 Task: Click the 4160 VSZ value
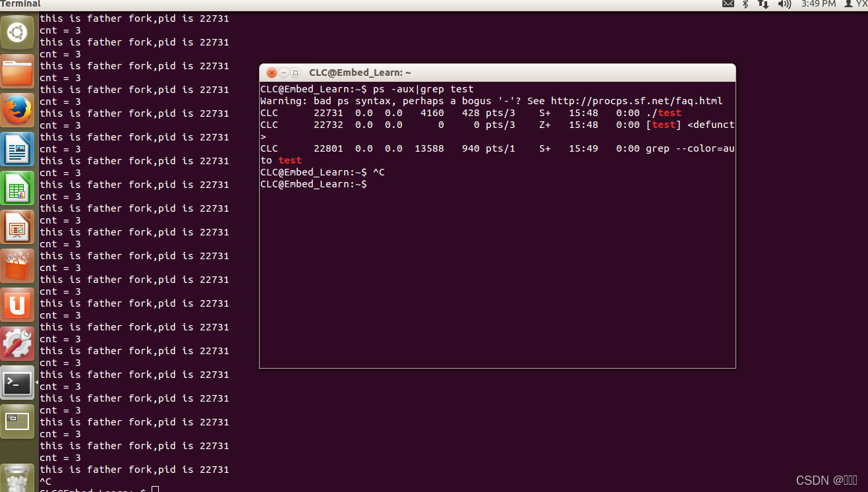(x=432, y=113)
